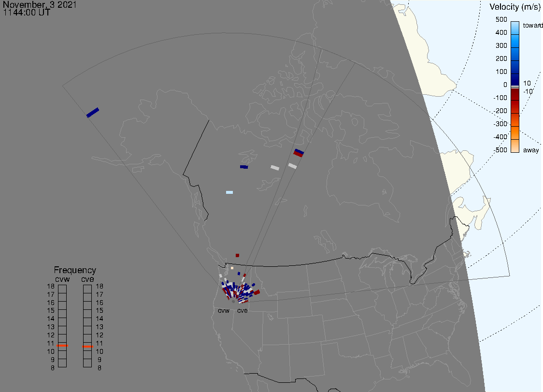Click the red frequency marker on cve bar

tap(87, 347)
